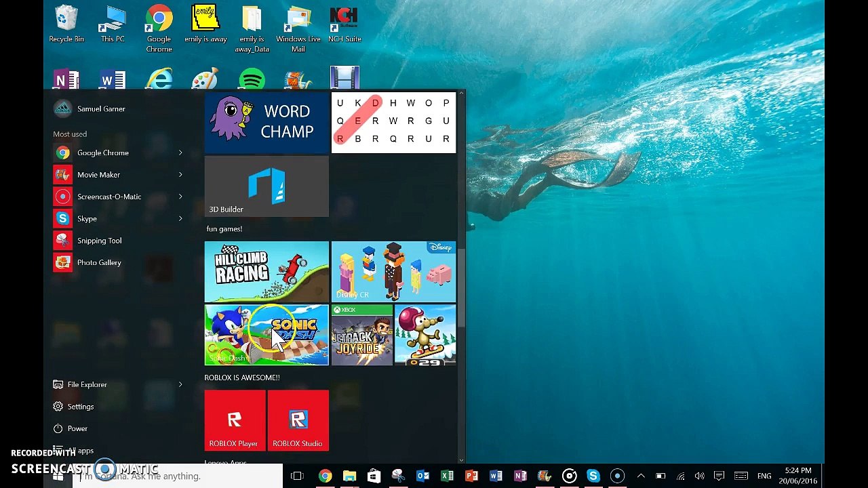Image resolution: width=868 pixels, height=488 pixels.
Task: Expand File Explorer jump list arrow
Action: (180, 384)
